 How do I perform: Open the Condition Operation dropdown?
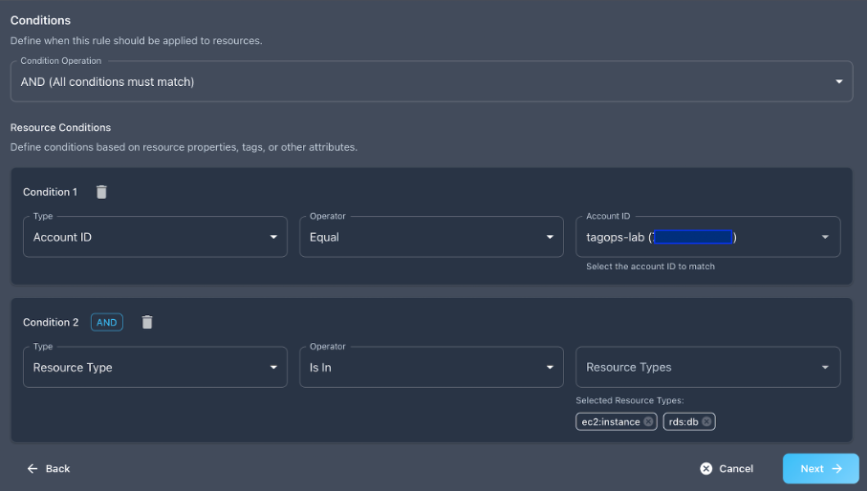[x=431, y=81]
